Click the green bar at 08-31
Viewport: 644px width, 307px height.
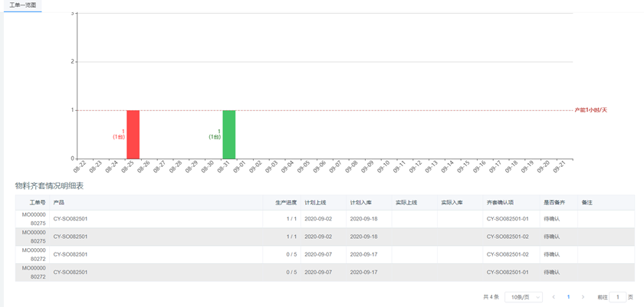coord(228,134)
